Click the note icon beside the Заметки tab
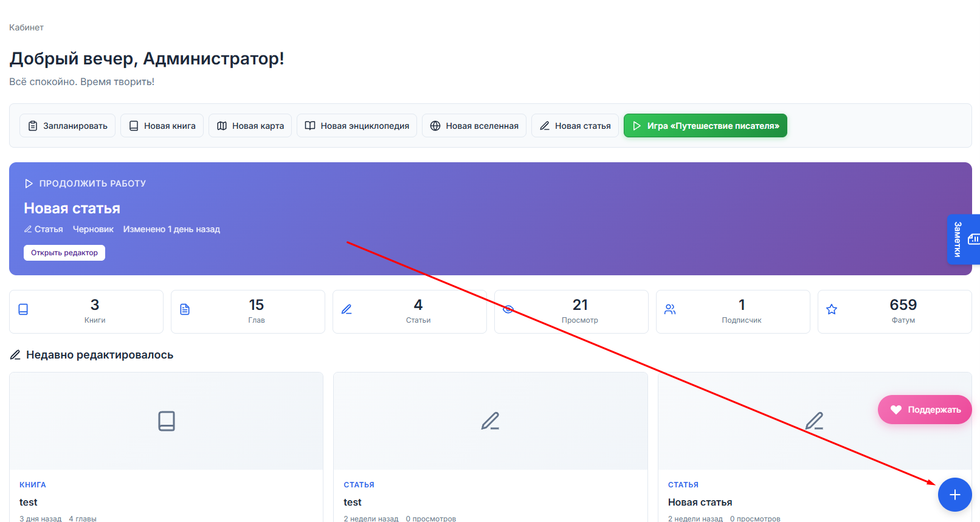The image size is (980, 522). 974,239
